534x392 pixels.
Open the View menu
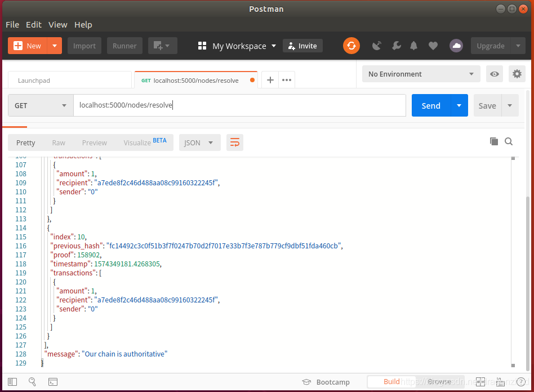tap(57, 25)
